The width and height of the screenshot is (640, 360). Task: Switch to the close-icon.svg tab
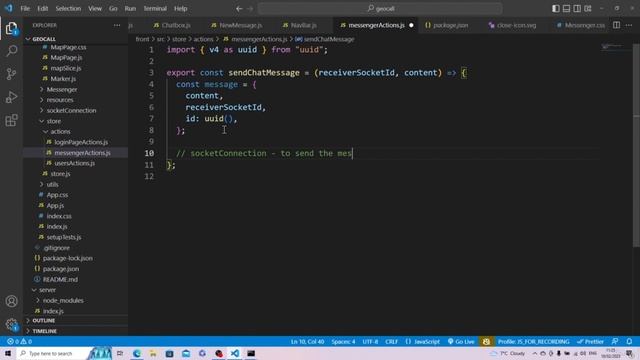(x=513, y=25)
